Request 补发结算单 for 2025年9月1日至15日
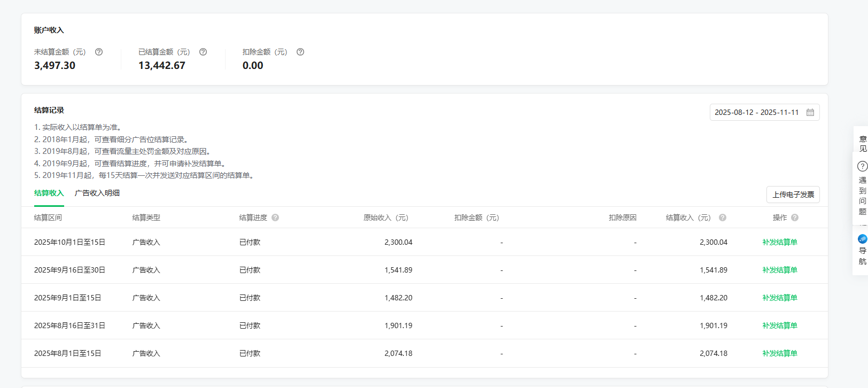868x388 pixels. point(780,298)
